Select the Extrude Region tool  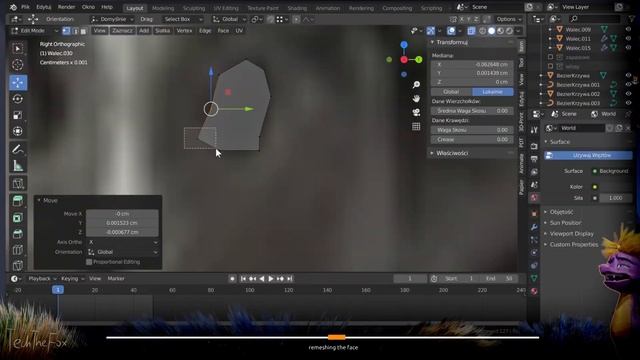(18, 201)
